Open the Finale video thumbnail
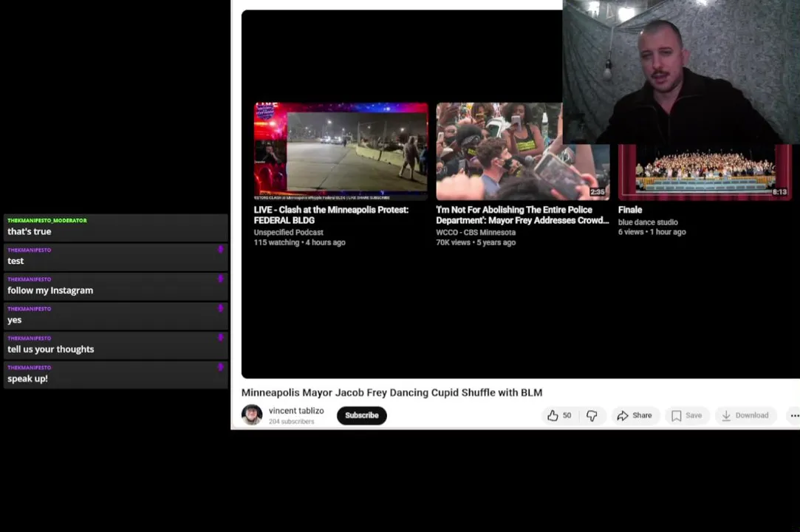Image resolution: width=800 pixels, height=532 pixels. (705, 172)
